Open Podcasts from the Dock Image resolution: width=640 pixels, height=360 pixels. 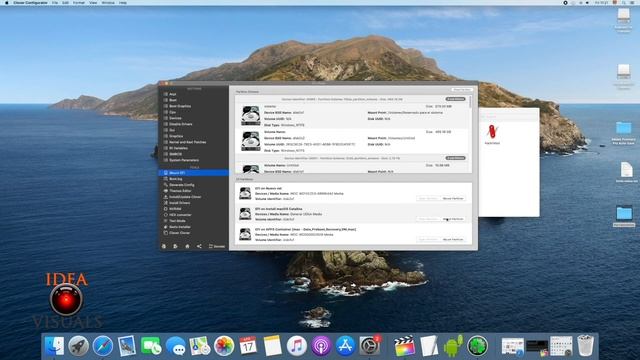pos(321,346)
